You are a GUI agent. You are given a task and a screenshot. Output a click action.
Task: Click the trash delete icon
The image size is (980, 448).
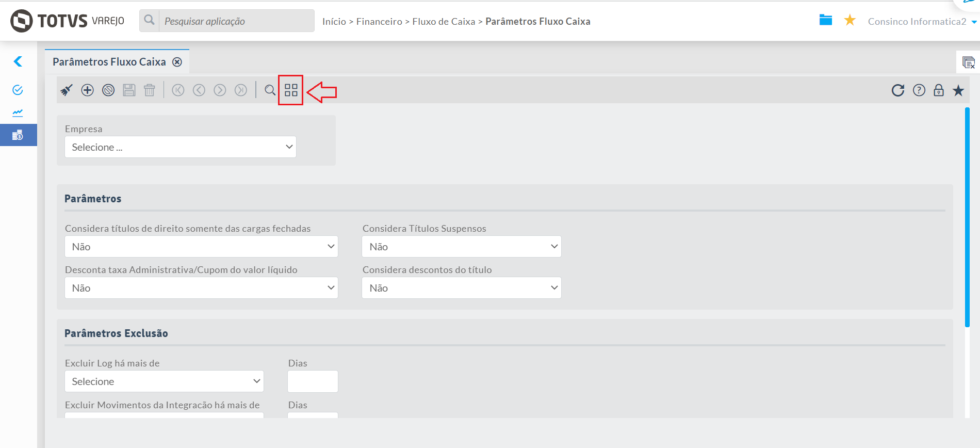(x=150, y=90)
